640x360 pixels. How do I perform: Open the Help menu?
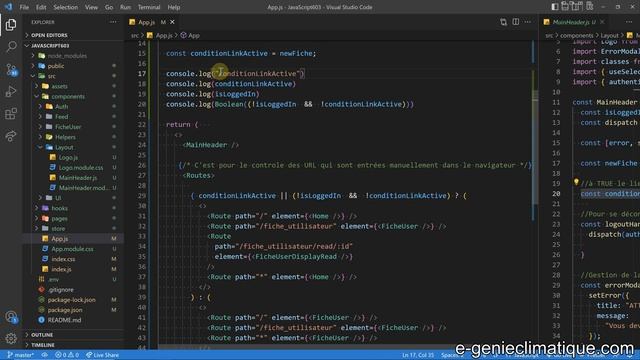click(173, 7)
